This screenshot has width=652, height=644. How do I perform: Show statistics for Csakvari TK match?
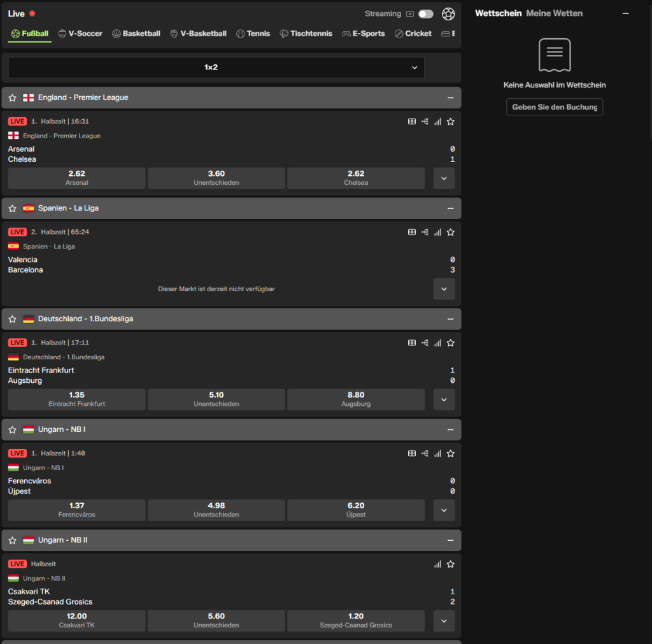pyautogui.click(x=437, y=564)
